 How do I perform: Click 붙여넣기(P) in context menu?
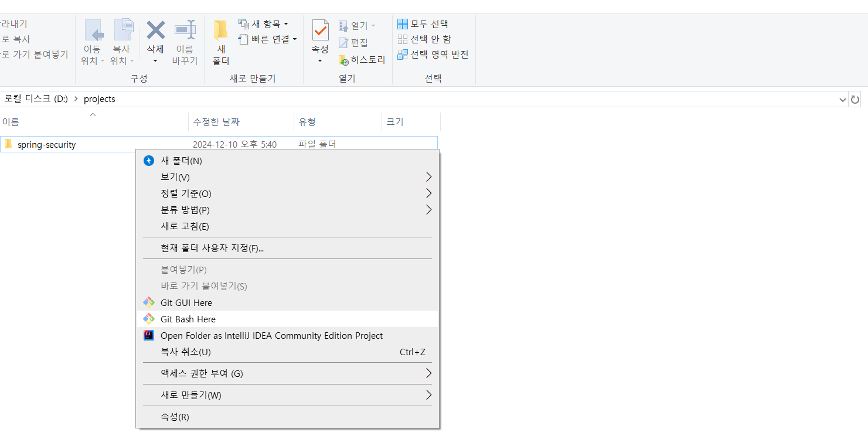click(x=287, y=270)
